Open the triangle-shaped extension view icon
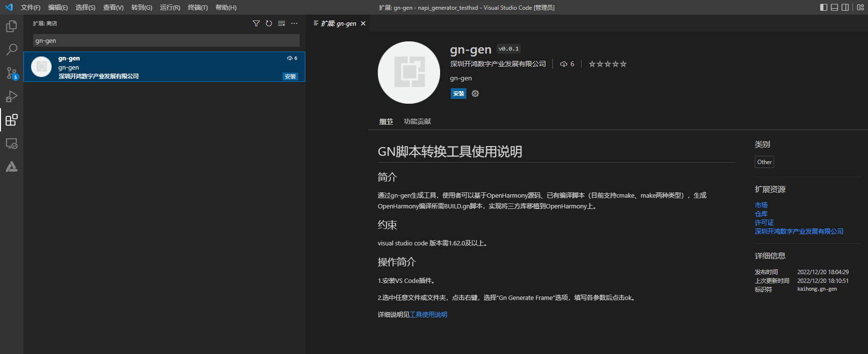The image size is (868, 354). [12, 167]
